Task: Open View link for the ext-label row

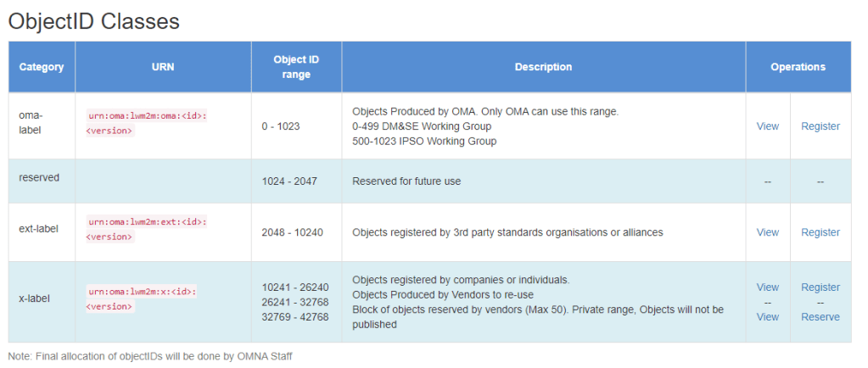Action: click(767, 232)
